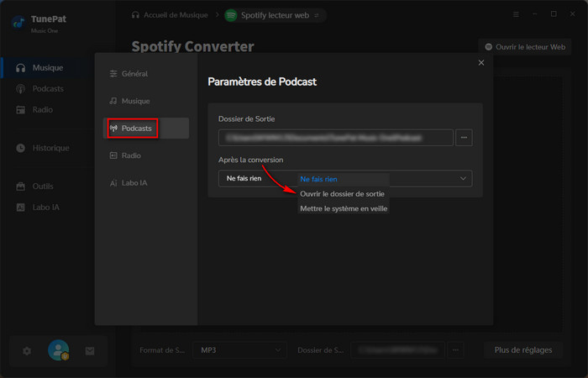Viewport: 588px width, 378px height.
Task: Open the mail envelope icon
Action: pyautogui.click(x=90, y=351)
